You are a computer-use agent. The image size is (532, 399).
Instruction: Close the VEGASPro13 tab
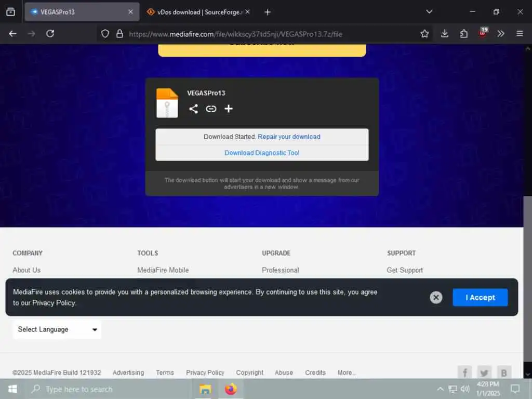pos(130,12)
